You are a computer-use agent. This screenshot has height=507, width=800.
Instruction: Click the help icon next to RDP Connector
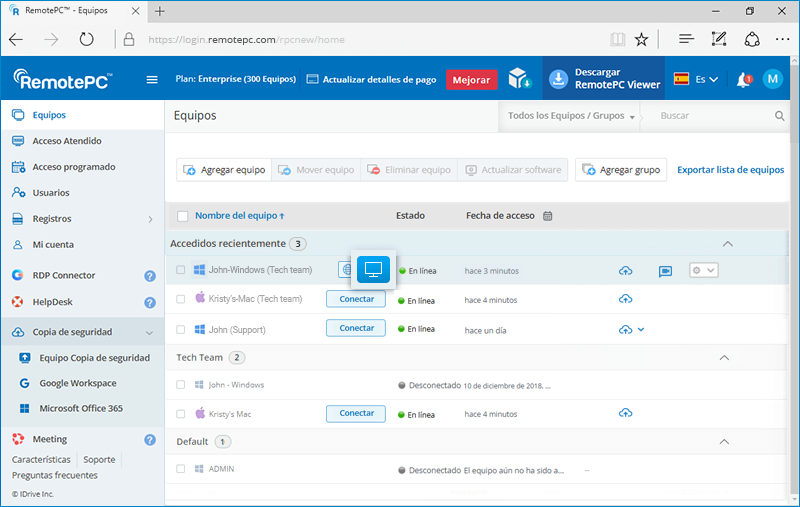150,276
